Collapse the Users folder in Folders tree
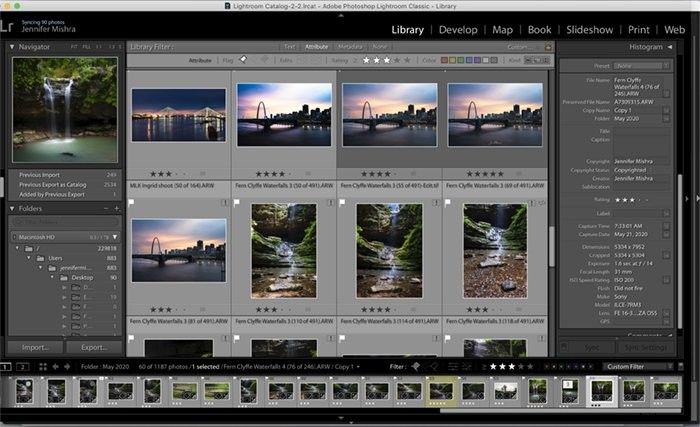The width and height of the screenshot is (700, 427). tap(29, 258)
